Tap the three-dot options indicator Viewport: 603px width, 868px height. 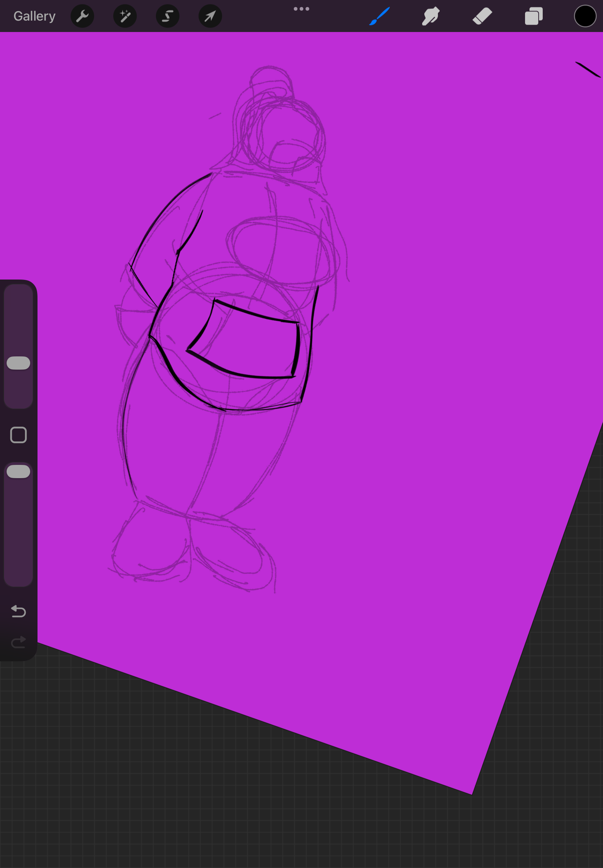(x=301, y=9)
